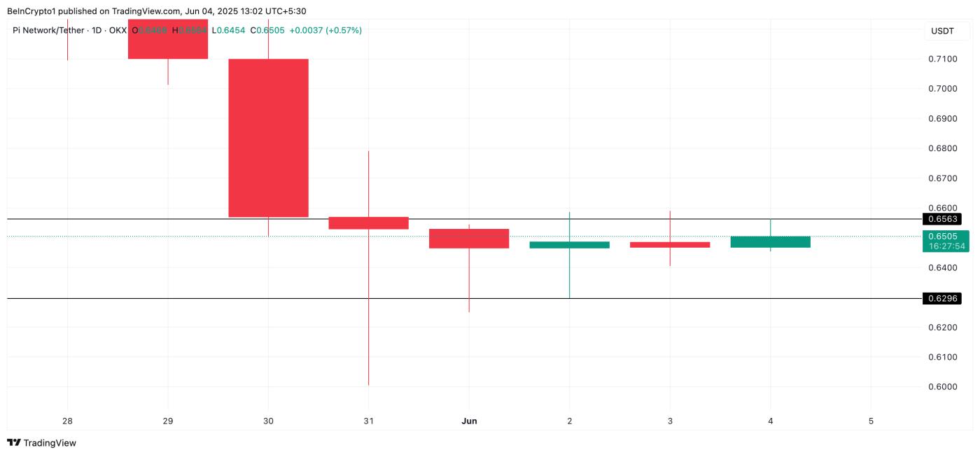Click the TradingView logo icon
This screenshot has height=455, width=980.
click(13, 442)
